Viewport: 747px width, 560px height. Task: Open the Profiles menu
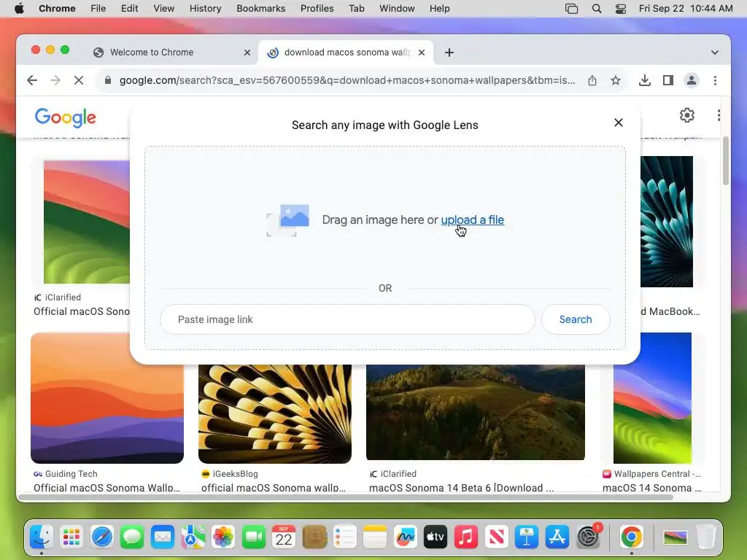[x=317, y=9]
